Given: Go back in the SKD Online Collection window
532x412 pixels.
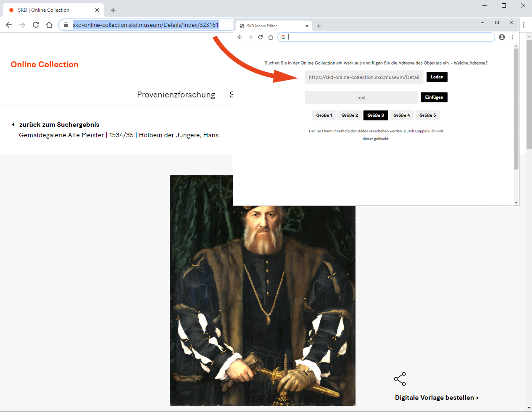Looking at the screenshot, I should tap(9, 25).
